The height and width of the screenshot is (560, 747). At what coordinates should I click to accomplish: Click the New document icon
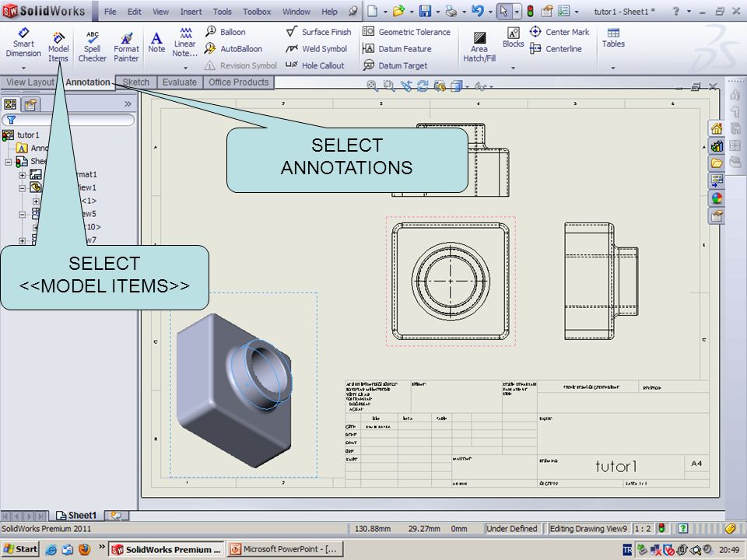pyautogui.click(x=372, y=11)
